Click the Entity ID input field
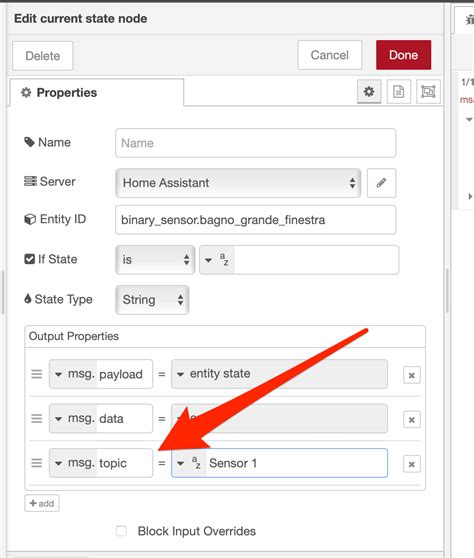 (x=256, y=220)
